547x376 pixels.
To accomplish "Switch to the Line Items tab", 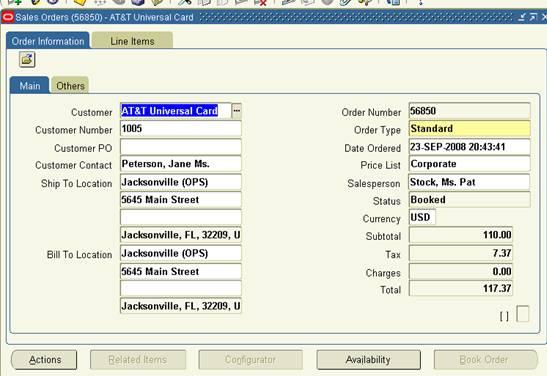I will click(132, 41).
